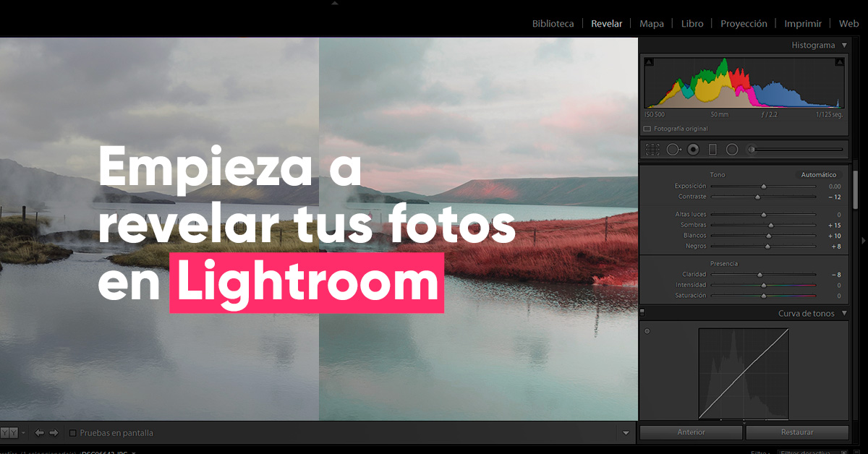The height and width of the screenshot is (454, 868).
Task: Collapse the Histograma panel
Action: [x=844, y=46]
